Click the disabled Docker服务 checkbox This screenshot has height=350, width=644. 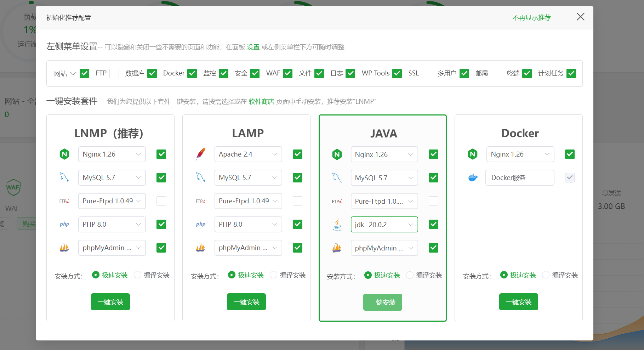click(570, 177)
